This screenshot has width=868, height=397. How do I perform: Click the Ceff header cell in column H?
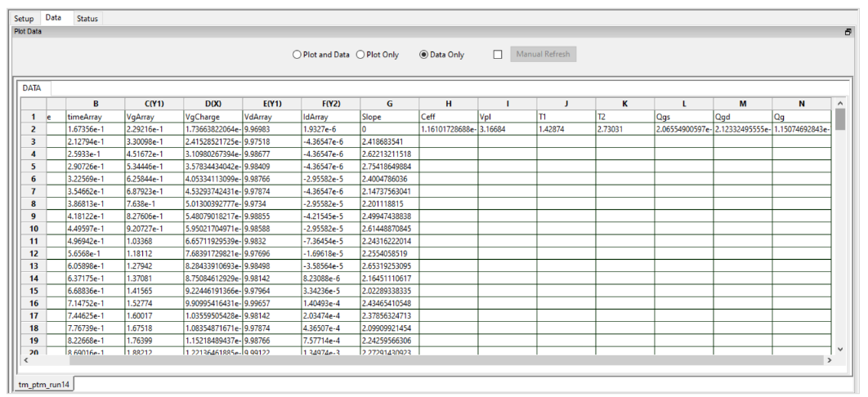[x=448, y=117]
